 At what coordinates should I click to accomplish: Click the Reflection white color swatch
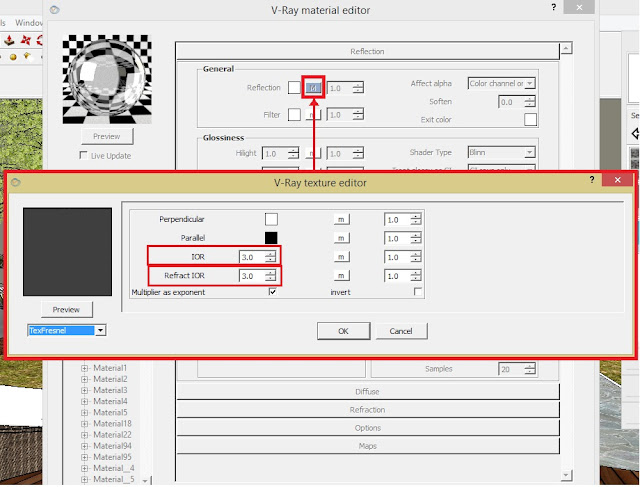click(x=294, y=87)
